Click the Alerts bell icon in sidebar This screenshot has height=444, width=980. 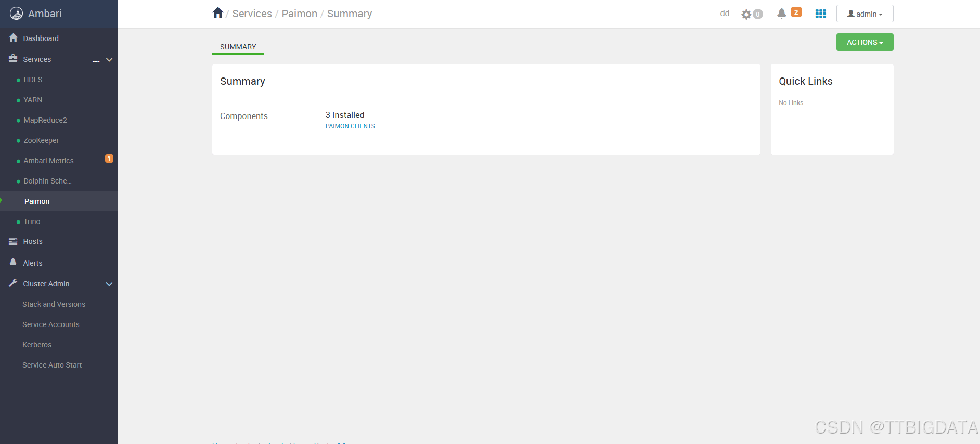[x=14, y=263]
